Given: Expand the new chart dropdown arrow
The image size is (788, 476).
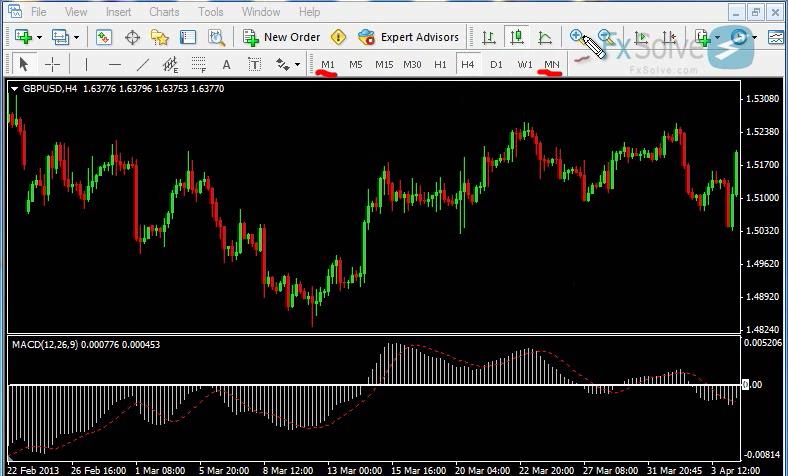Looking at the screenshot, I should [x=38, y=38].
